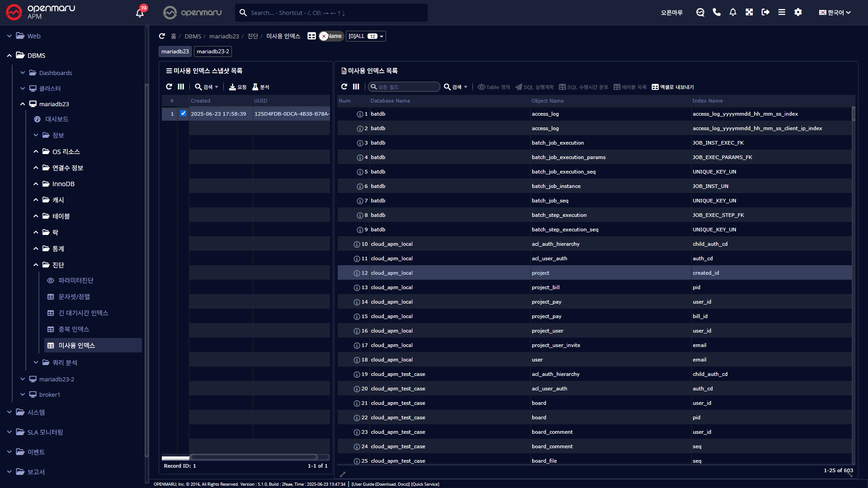868x488 pixels.
Task: Focus the top Search shortcut box
Action: pos(331,13)
